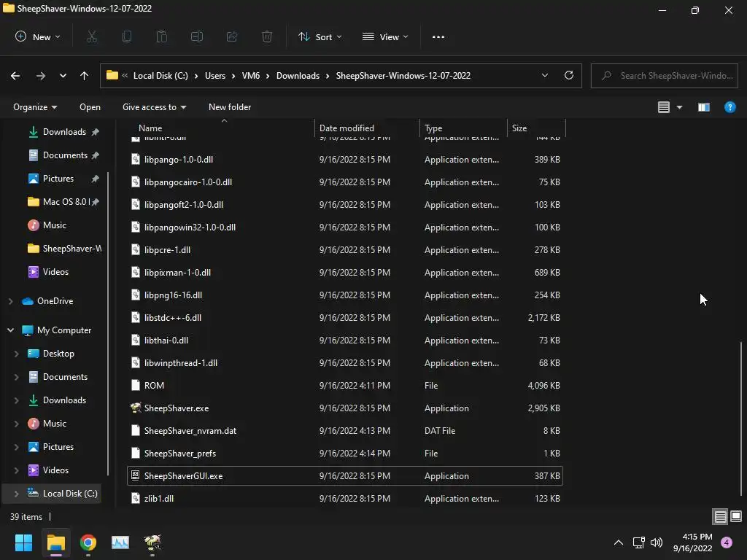The image size is (747, 560).
Task: Go up one folder level
Action: [85, 76]
